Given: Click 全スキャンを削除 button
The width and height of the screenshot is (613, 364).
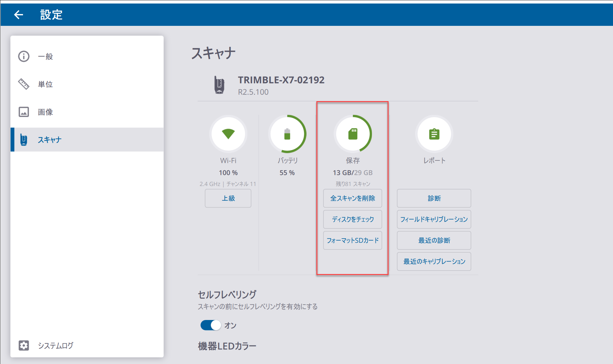Looking at the screenshot, I should (352, 198).
